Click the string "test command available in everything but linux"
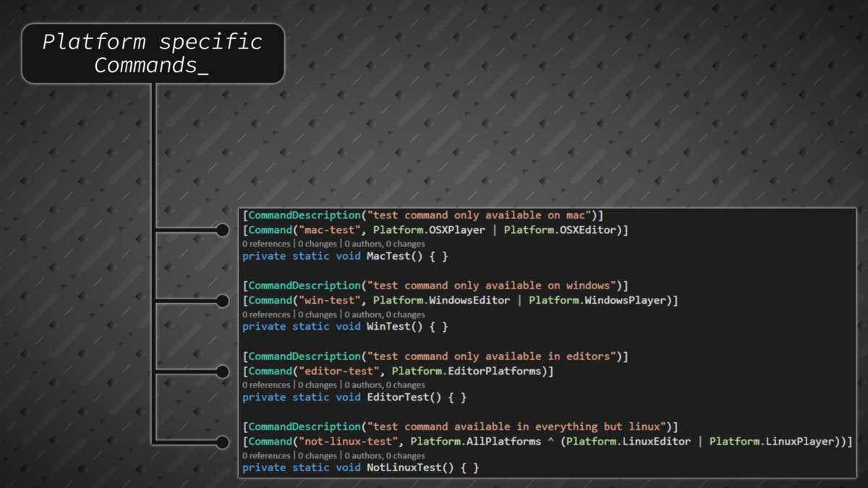Viewport: 868px width, 488px height. pos(516,427)
